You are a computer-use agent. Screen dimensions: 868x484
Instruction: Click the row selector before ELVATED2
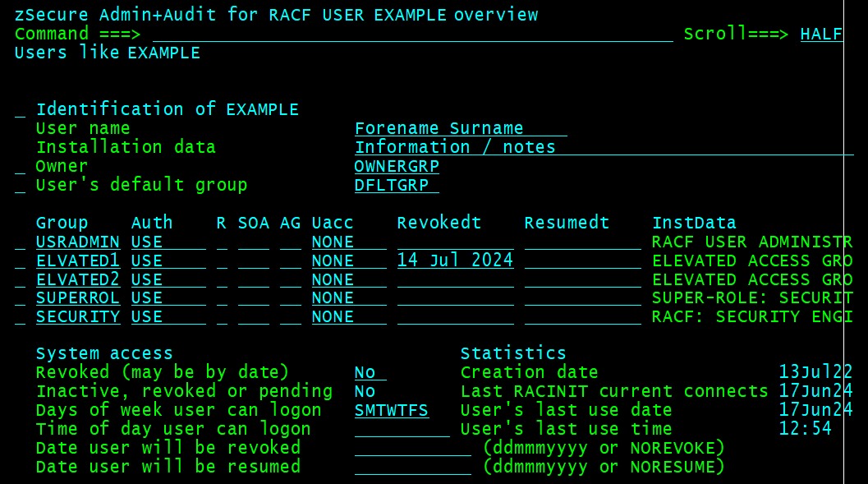(x=20, y=279)
